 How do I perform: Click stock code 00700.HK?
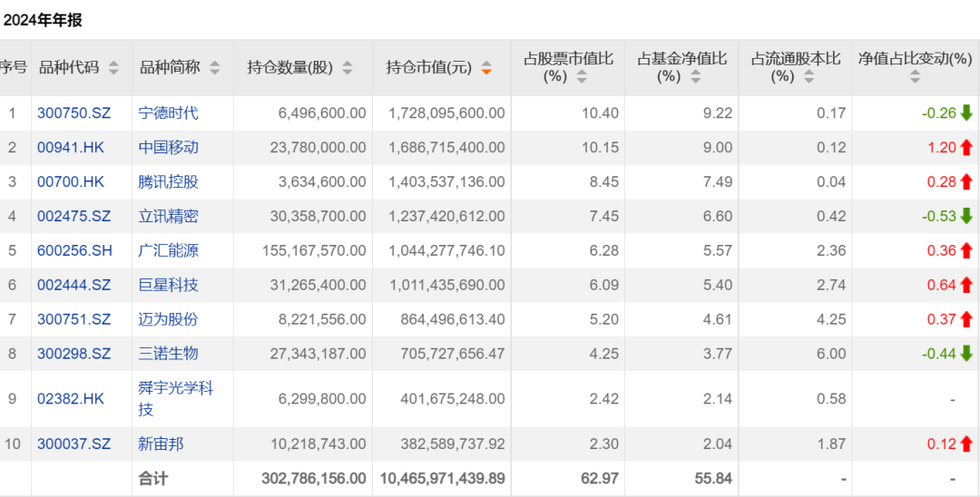coord(71,182)
